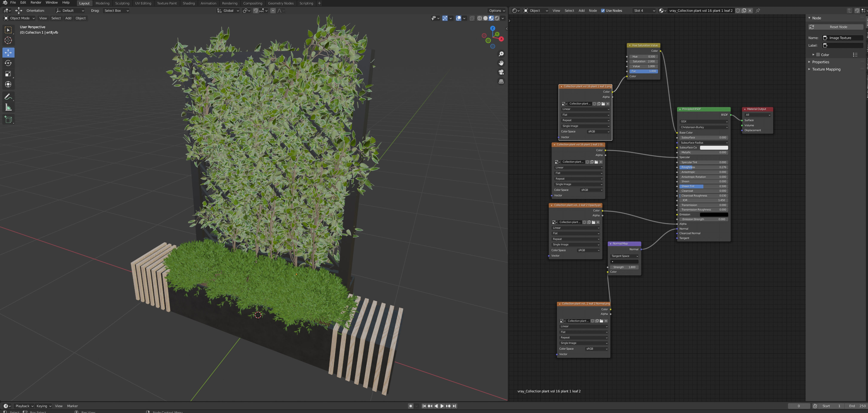The width and height of the screenshot is (868, 413).
Task: Toggle viewport gizmos button
Action: pos(445,18)
